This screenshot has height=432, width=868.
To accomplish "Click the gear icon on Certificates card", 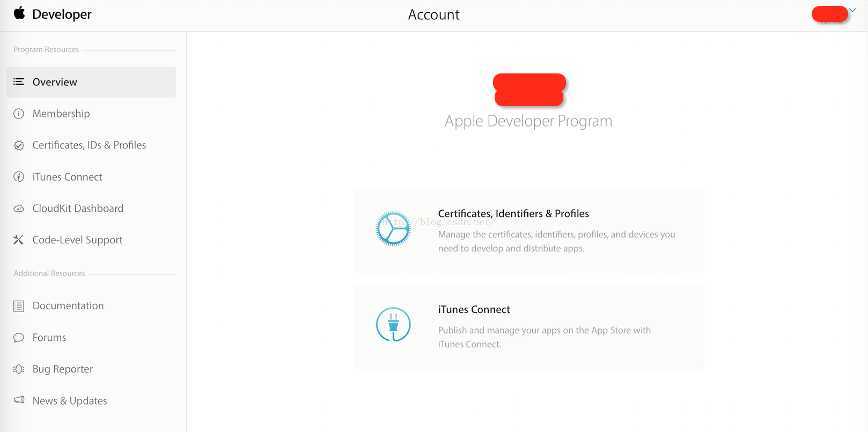I will tap(393, 228).
